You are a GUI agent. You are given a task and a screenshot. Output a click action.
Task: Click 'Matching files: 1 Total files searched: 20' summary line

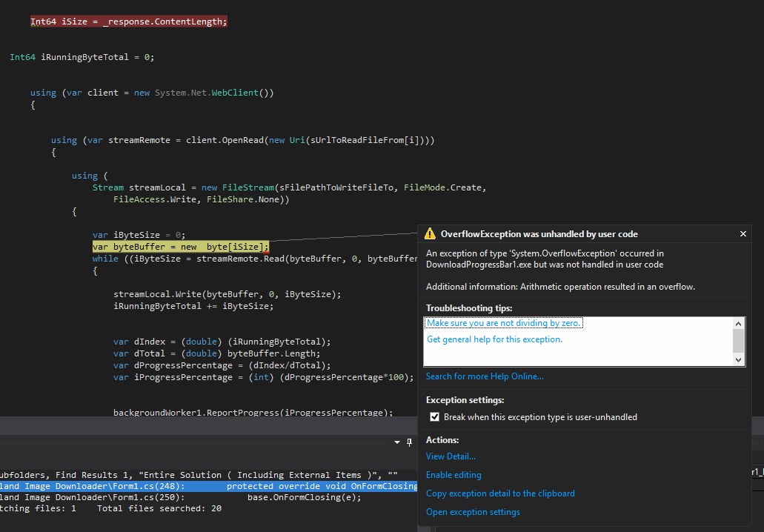[x=110, y=508]
